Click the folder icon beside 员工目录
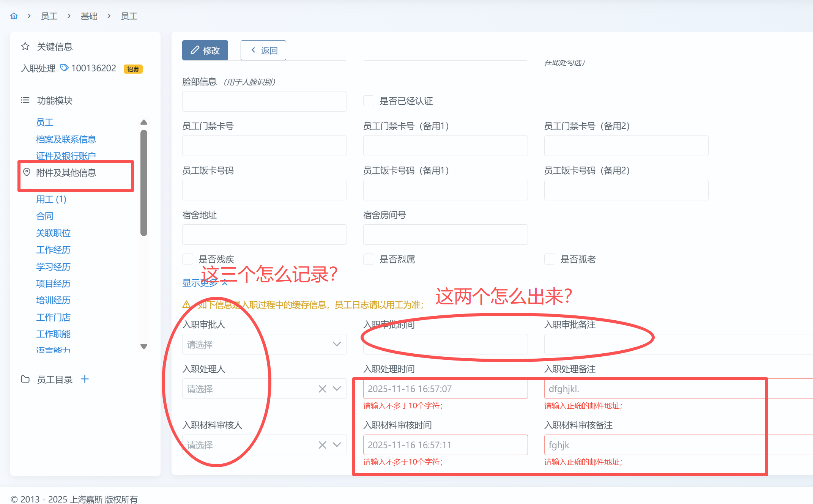 coord(25,379)
